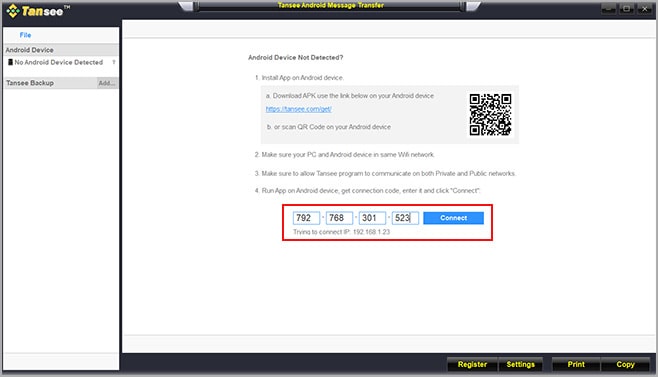
Task: Open Settings from bottom bar
Action: click(x=520, y=364)
